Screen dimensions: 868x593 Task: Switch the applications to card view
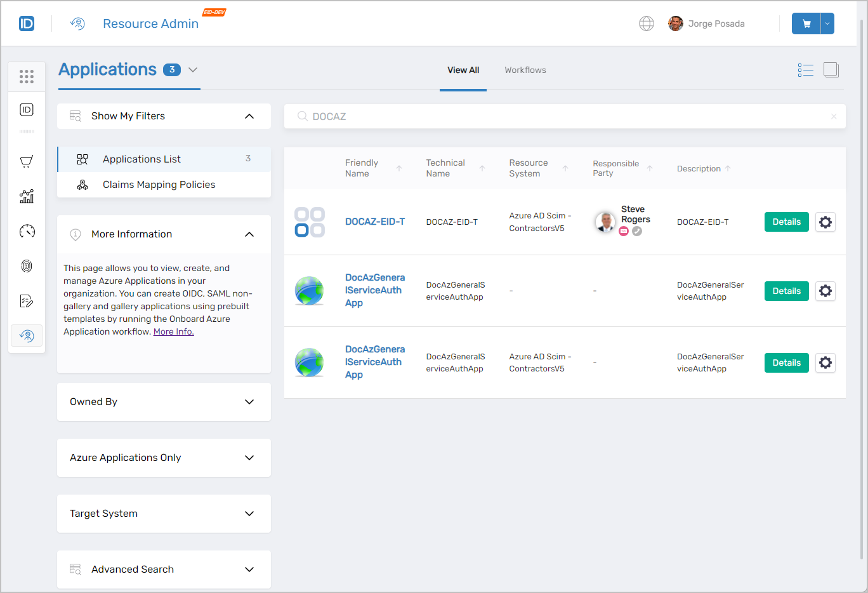coord(831,70)
